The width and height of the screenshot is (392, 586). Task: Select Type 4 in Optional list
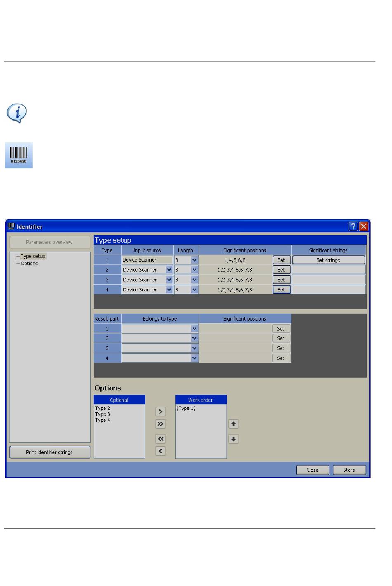(x=103, y=420)
